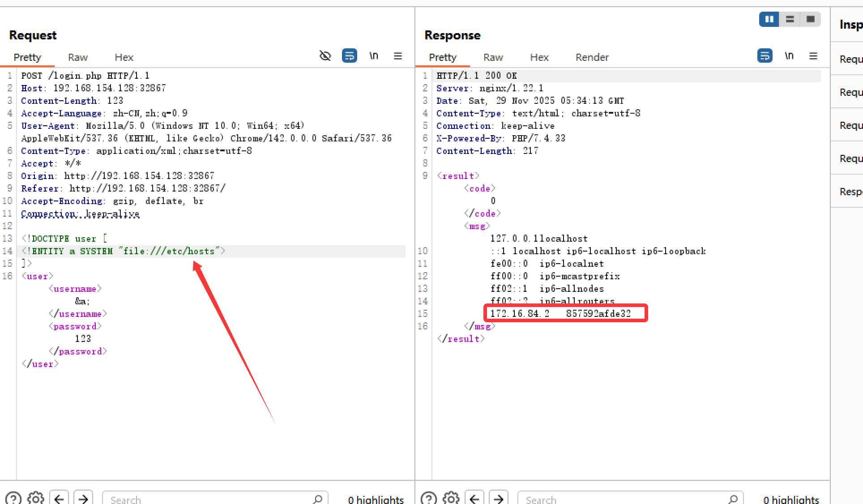Switch Request view to Raw tab
The width and height of the screenshot is (863, 504).
(x=78, y=57)
